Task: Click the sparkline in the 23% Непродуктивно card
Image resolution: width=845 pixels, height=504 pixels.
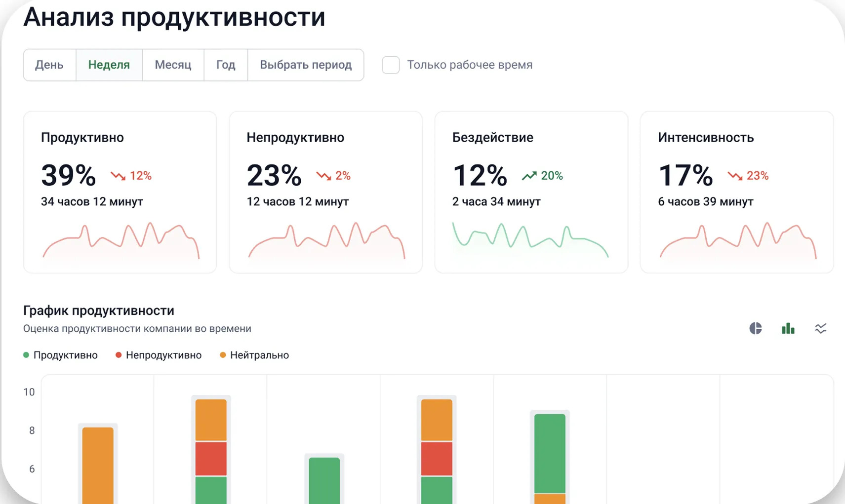Action: tap(326, 240)
